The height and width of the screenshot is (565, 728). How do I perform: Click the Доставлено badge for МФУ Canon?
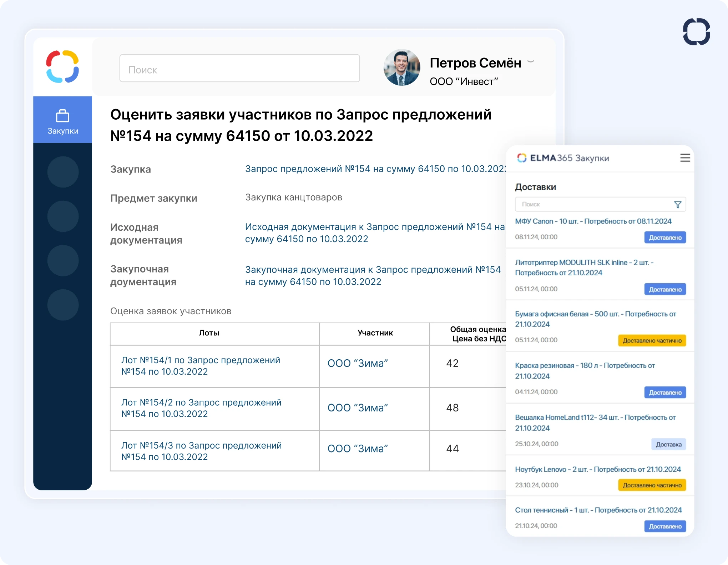pyautogui.click(x=665, y=237)
